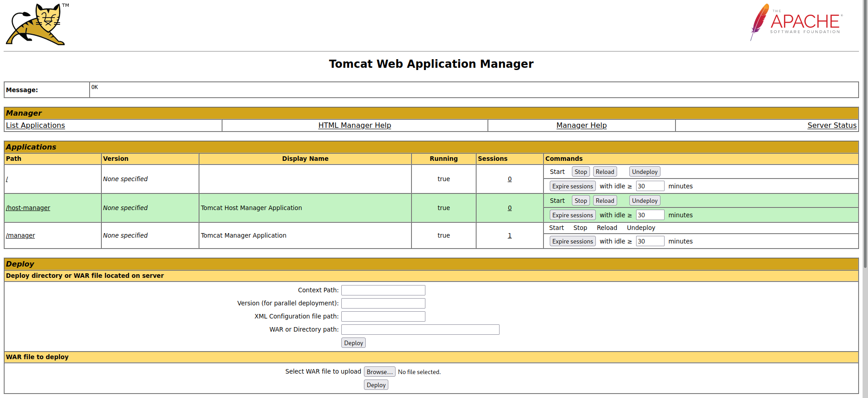Open the root "/" application path link
868x398 pixels.
pos(7,179)
